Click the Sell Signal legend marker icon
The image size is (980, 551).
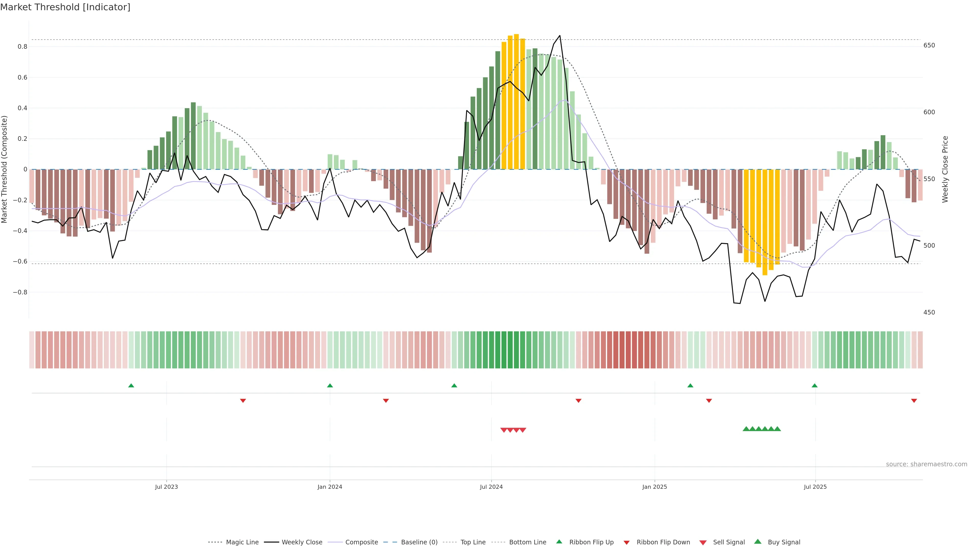(x=703, y=543)
